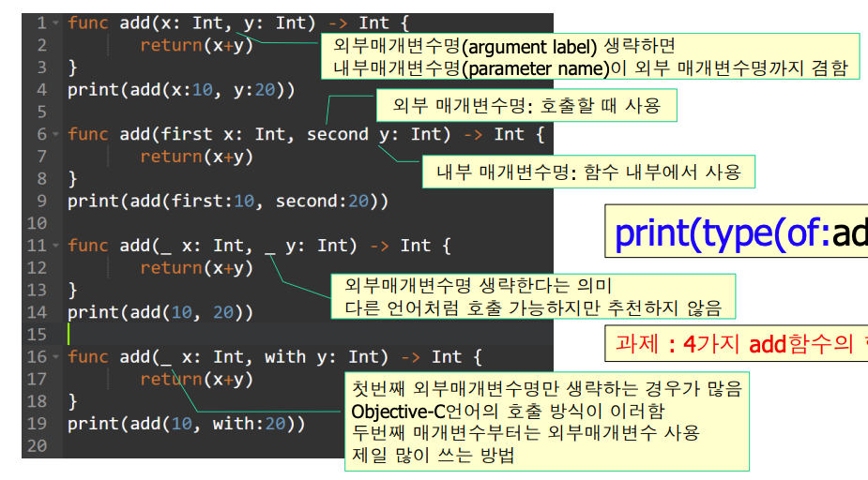This screenshot has width=868, height=480.
Task: Click the '외부매개변수명 생략한다는 의미' callout box
Action: tap(533, 296)
